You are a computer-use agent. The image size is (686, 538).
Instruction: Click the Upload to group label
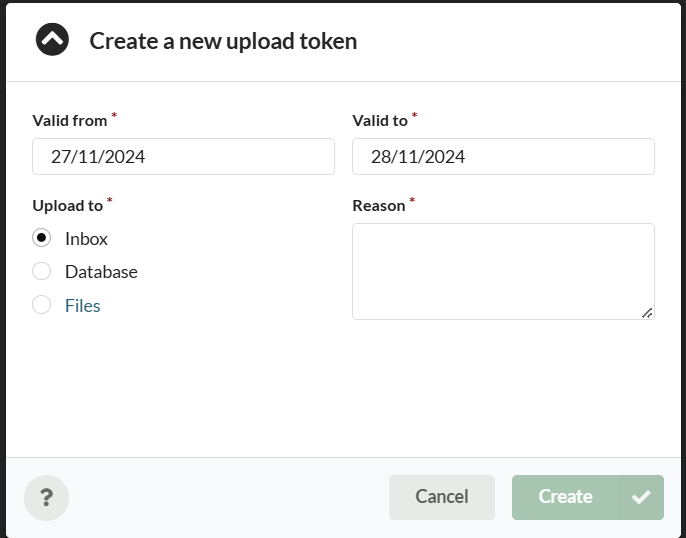(68, 206)
